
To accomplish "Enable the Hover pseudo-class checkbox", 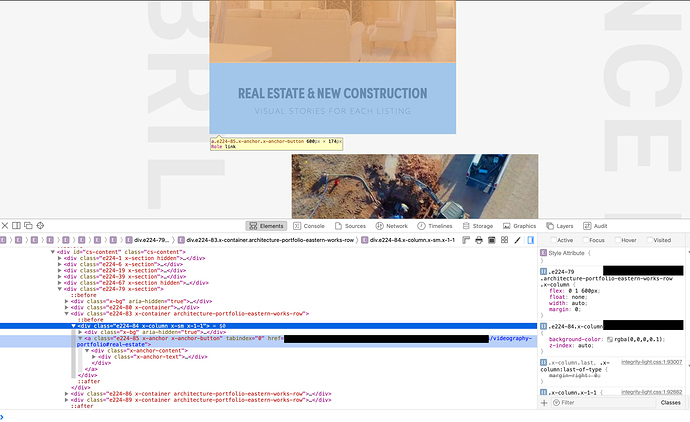I will tap(618, 240).
